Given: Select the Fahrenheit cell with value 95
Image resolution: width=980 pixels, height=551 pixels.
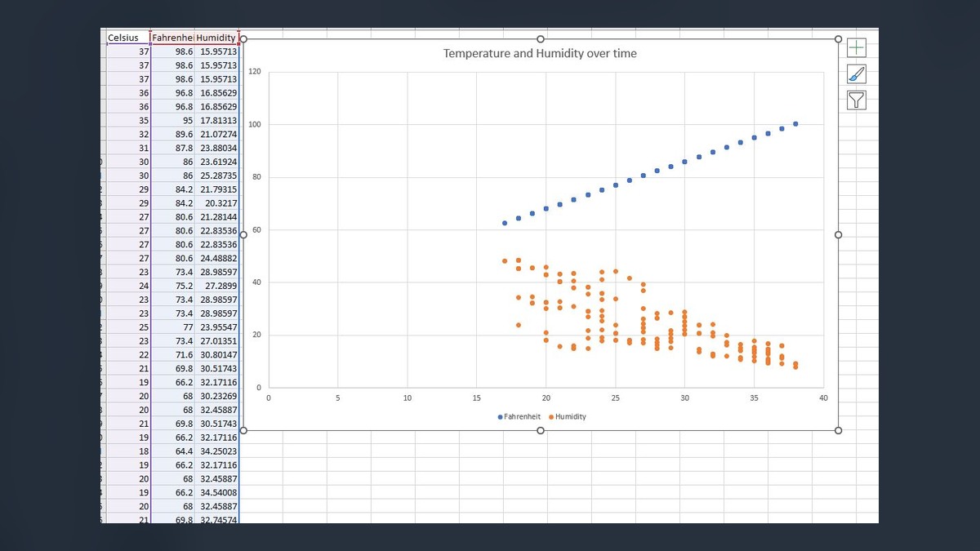Looking at the screenshot, I should click(x=172, y=120).
